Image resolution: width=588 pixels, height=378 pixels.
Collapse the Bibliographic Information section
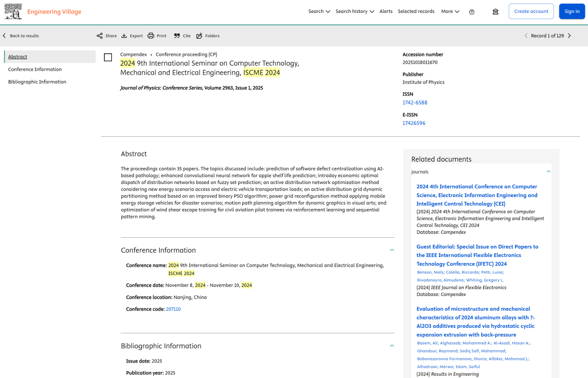392,346
